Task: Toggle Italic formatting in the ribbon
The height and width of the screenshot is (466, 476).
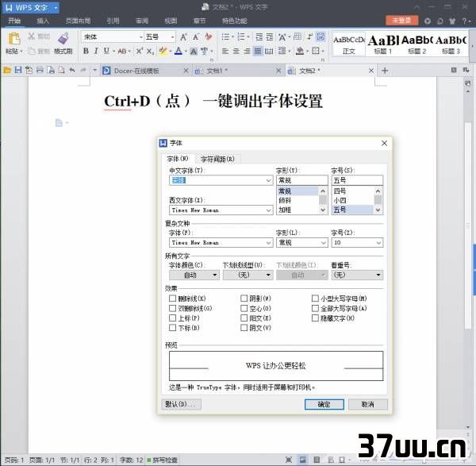Action: [96, 51]
